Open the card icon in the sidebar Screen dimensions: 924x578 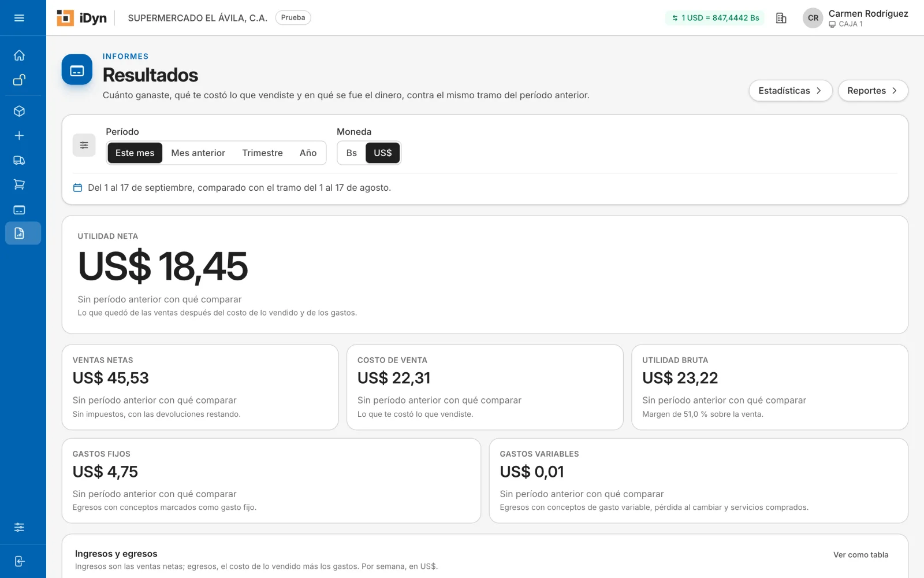(19, 209)
